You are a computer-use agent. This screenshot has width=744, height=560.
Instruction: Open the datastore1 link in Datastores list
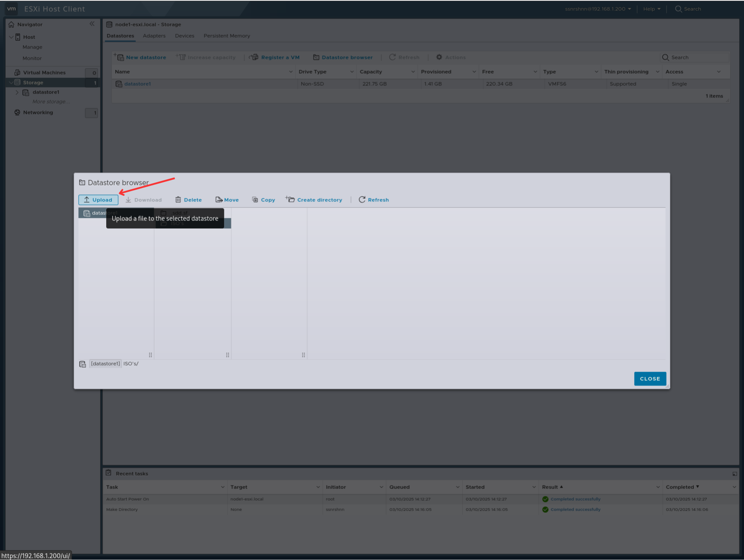tap(137, 84)
